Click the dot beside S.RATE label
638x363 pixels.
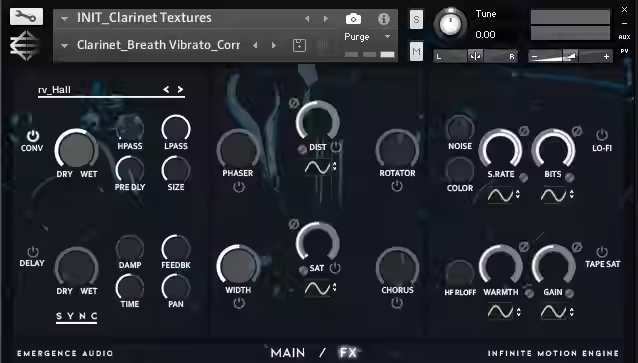tap(524, 177)
